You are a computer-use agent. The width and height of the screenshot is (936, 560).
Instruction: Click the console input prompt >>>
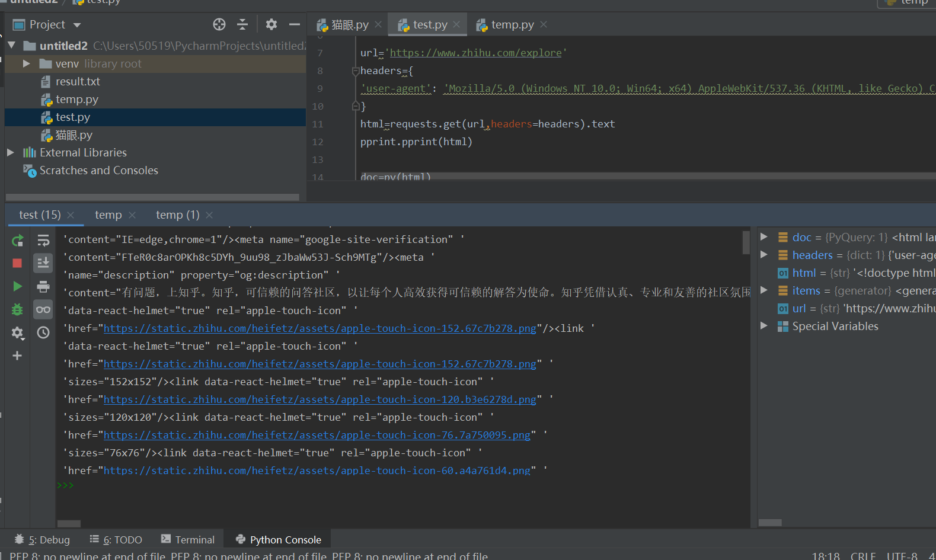65,485
